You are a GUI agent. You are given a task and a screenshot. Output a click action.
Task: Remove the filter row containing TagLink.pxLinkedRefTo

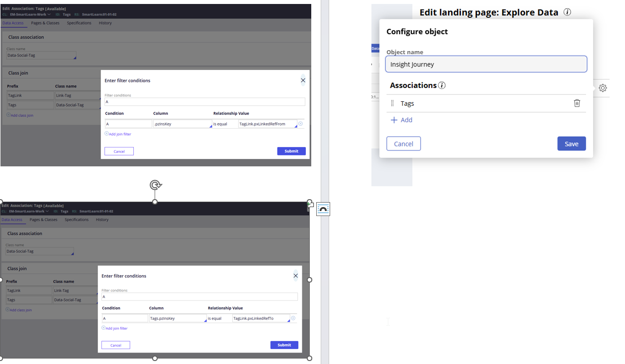coord(293,318)
